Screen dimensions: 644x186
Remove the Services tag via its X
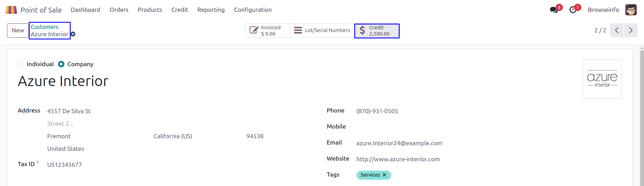[384, 175]
